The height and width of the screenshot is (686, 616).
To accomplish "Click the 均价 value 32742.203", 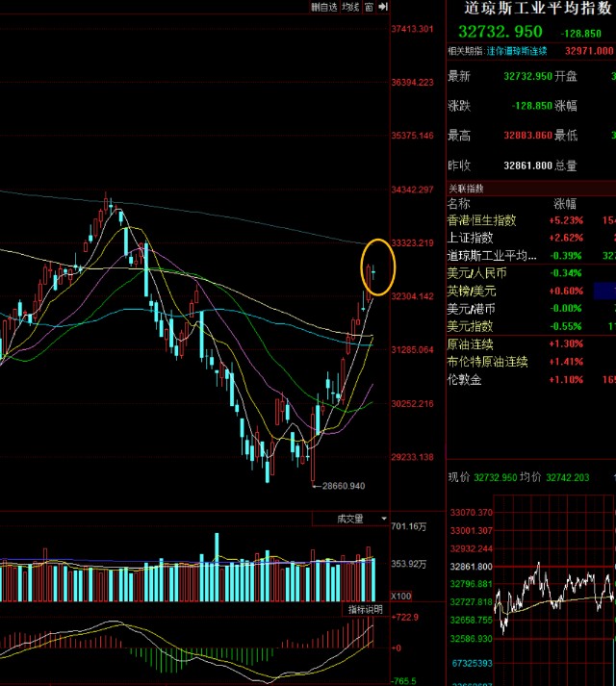I will [x=568, y=478].
